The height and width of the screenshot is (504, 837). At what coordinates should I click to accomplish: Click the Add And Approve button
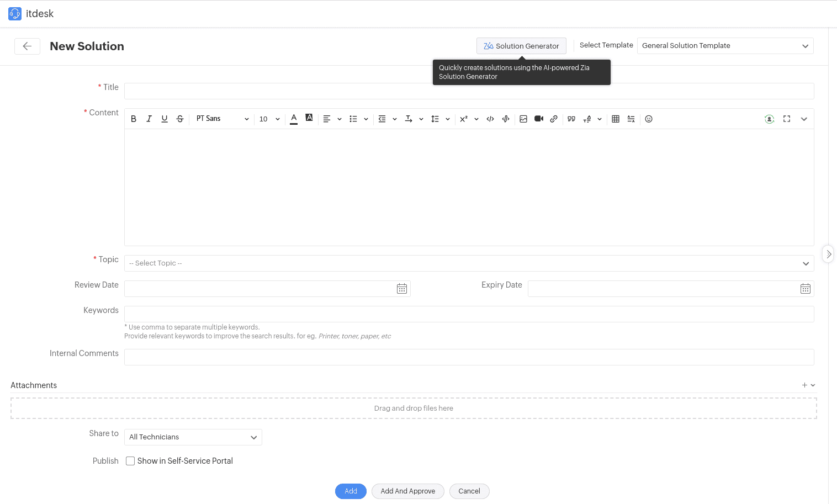407,491
